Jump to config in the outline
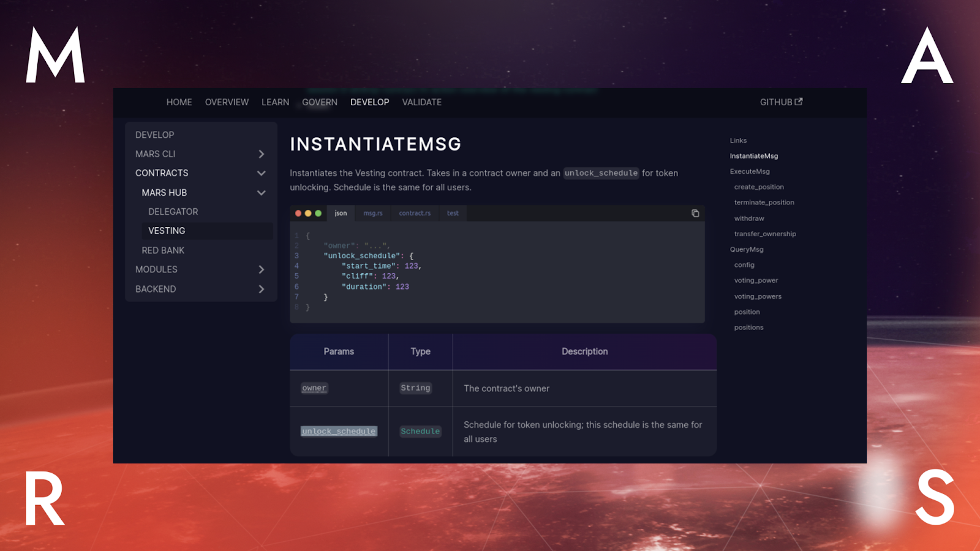 pyautogui.click(x=744, y=265)
